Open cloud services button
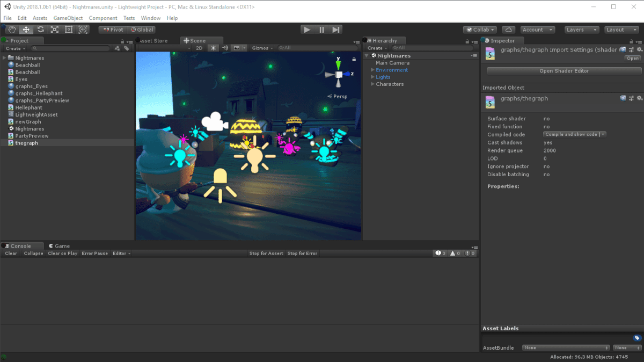Image resolution: width=644 pixels, height=362 pixels. (509, 30)
